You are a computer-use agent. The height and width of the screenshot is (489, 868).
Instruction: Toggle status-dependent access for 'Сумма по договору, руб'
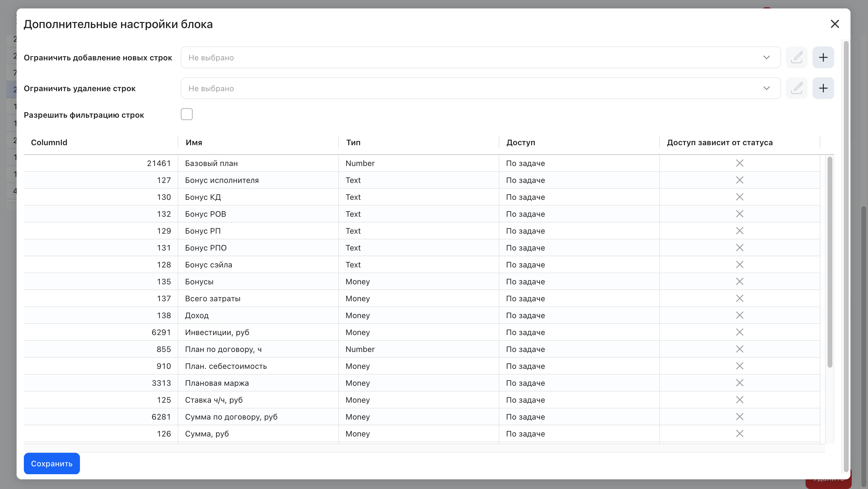(739, 417)
